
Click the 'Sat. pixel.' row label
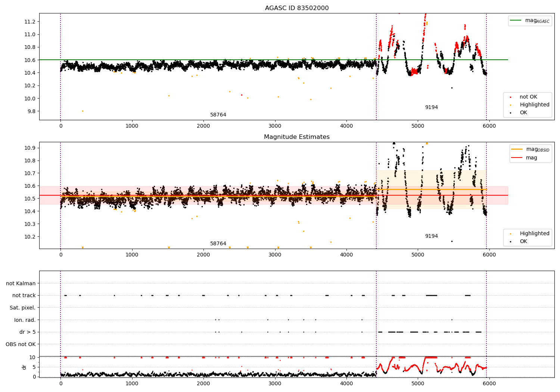coord(23,308)
